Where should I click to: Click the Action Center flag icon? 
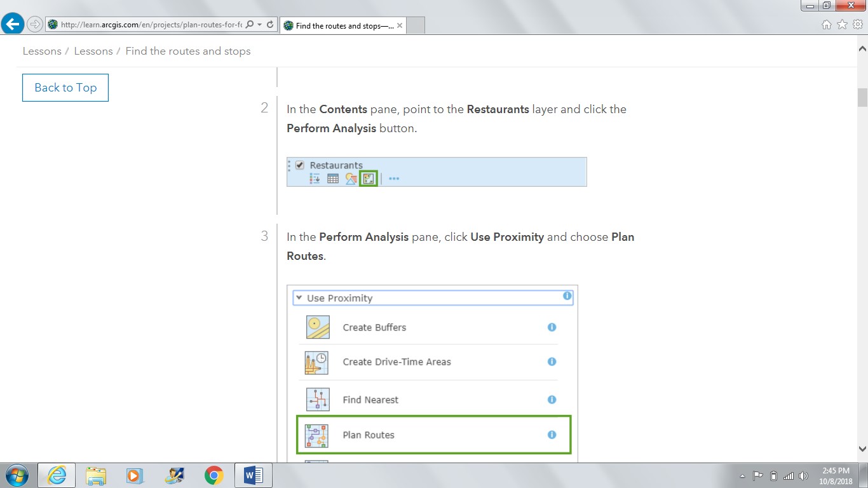click(x=758, y=476)
